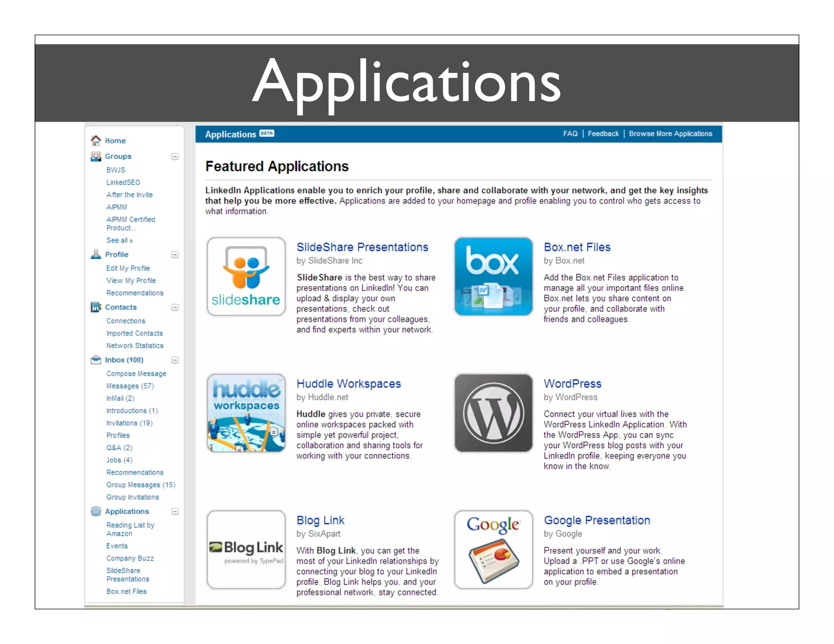Open Huddle Workspaces title link
834x644 pixels.
tap(349, 384)
